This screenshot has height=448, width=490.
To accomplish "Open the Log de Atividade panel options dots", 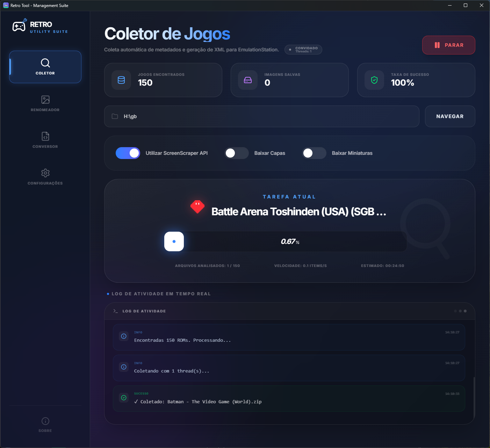I will tap(460, 311).
